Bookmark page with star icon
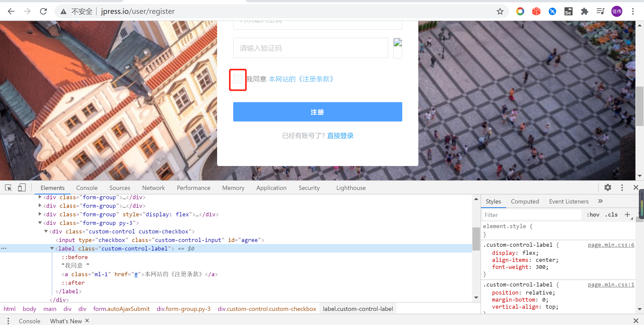Image resolution: width=644 pixels, height=325 pixels. point(500,11)
